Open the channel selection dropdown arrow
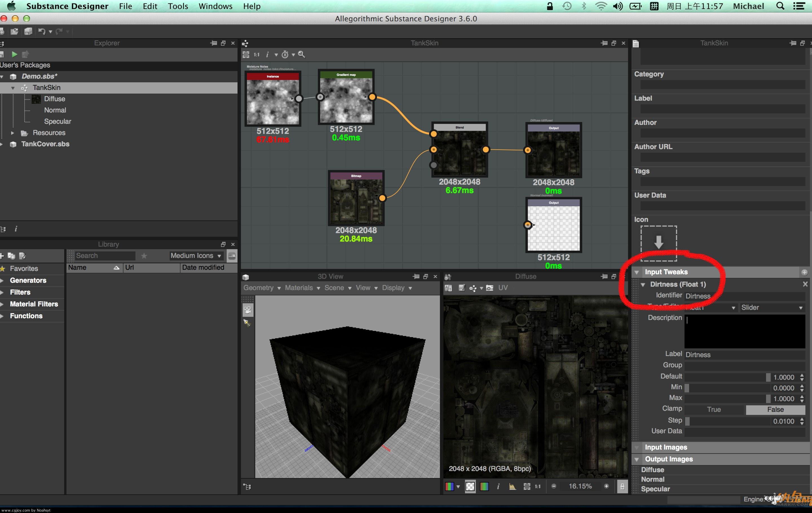 coord(458,487)
